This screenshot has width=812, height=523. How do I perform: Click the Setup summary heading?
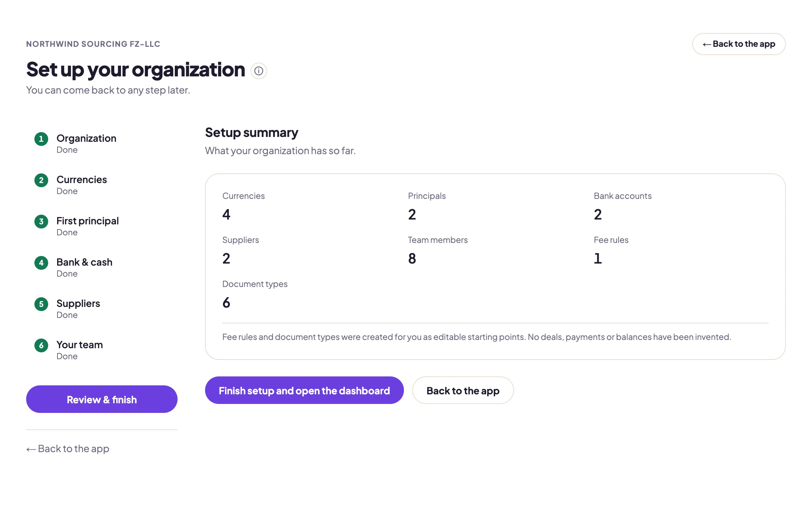point(252,133)
